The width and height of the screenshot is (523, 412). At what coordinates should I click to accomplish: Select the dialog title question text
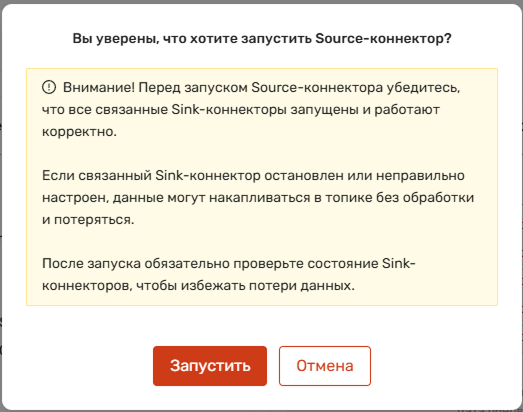click(262, 38)
